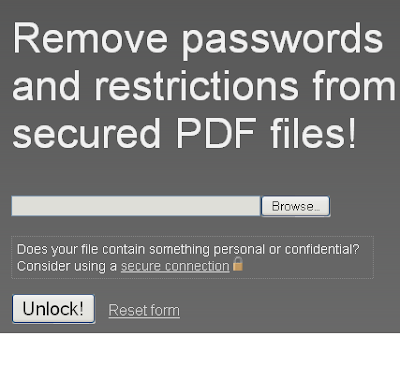
Task: Click the word 'restrictions' in the heading
Action: 197,86
